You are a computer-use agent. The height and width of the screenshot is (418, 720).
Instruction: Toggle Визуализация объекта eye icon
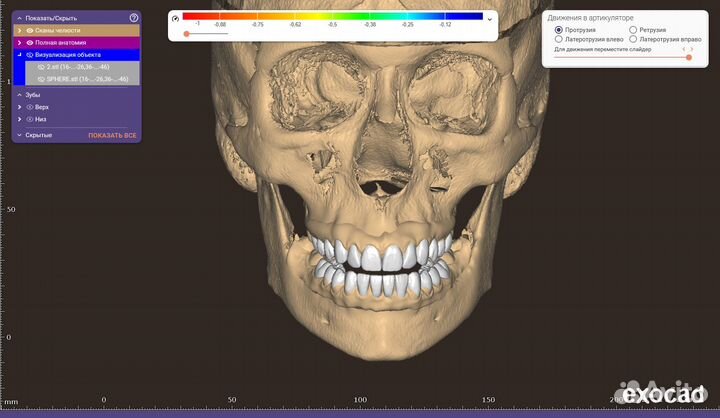(30, 55)
